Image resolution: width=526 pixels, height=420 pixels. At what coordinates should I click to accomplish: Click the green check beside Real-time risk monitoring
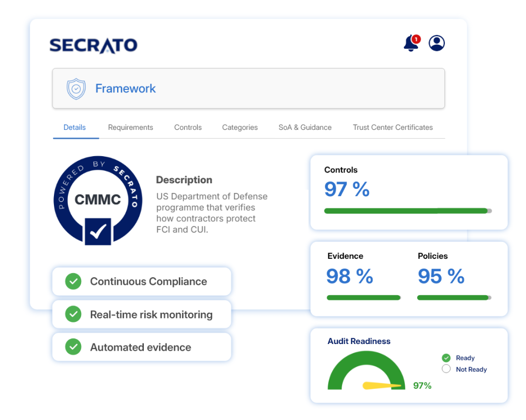coord(73,314)
